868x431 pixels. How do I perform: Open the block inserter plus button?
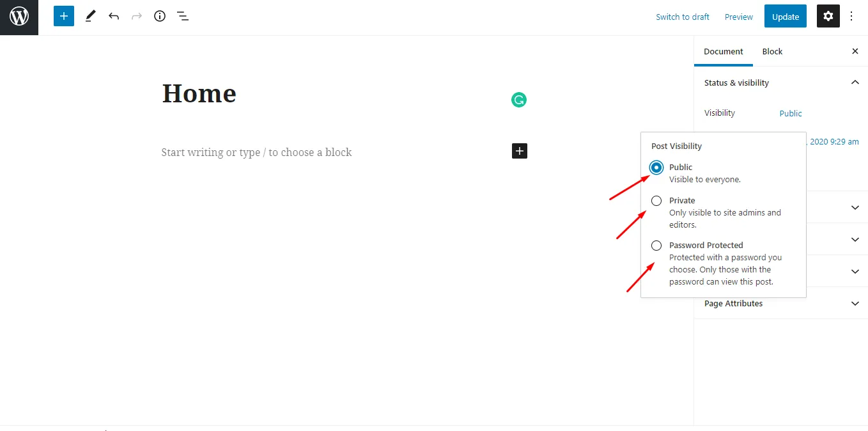pyautogui.click(x=64, y=17)
